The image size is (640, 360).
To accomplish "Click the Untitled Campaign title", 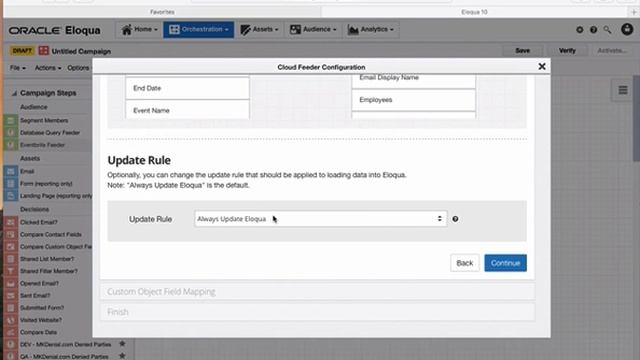I will point(81,51).
